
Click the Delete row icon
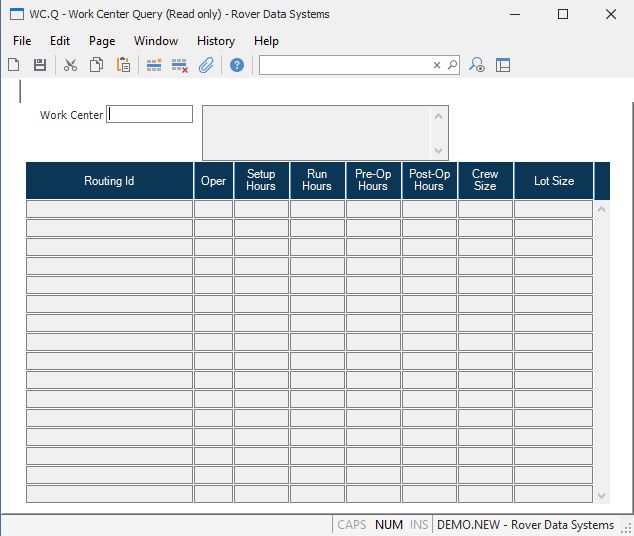coord(180,65)
